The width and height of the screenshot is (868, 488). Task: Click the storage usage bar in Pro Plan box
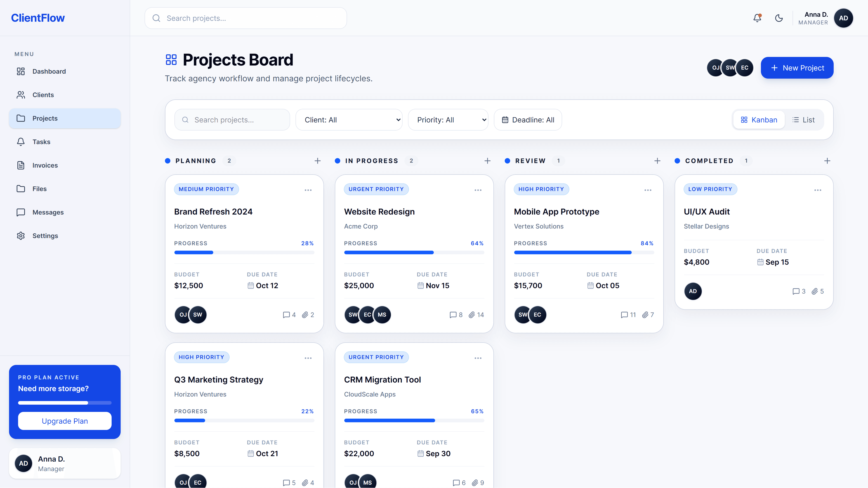tap(65, 403)
